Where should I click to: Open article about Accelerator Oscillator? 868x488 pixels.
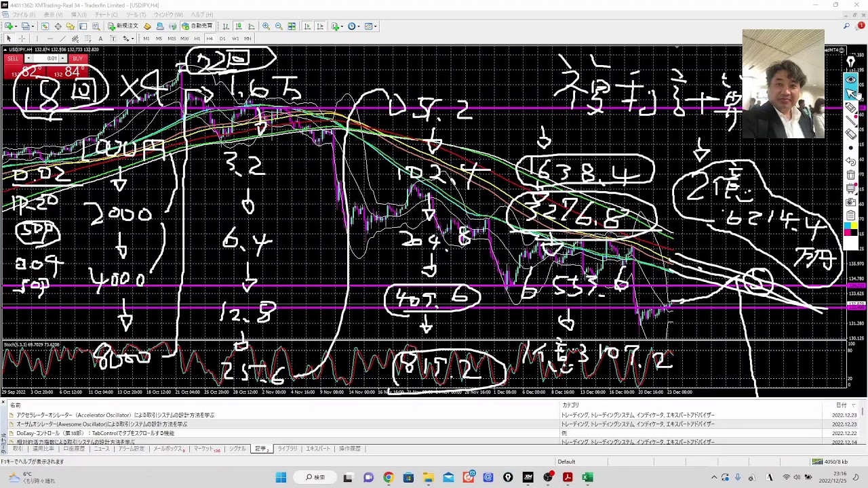tap(115, 415)
